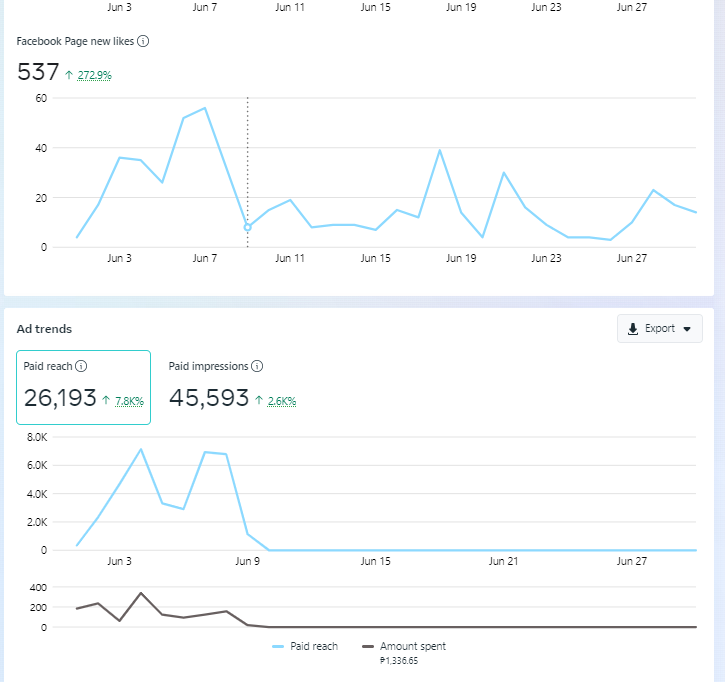Click the Paid reach legend label

coord(314,647)
